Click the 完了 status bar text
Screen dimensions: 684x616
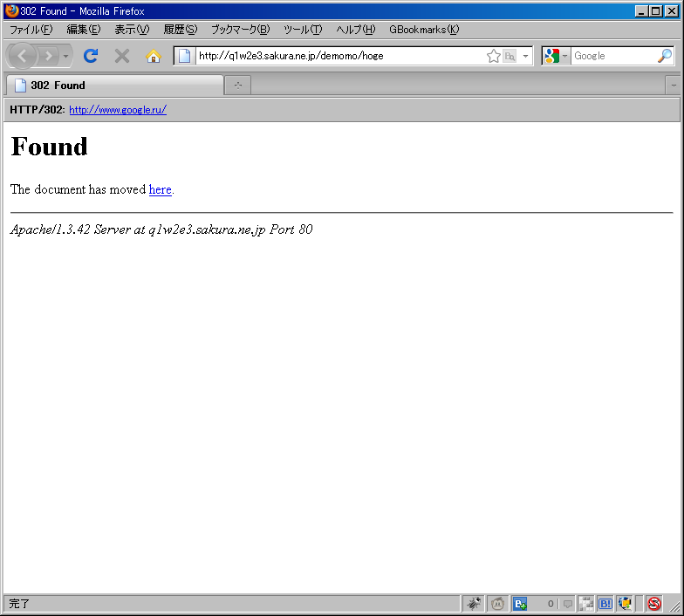[19, 604]
